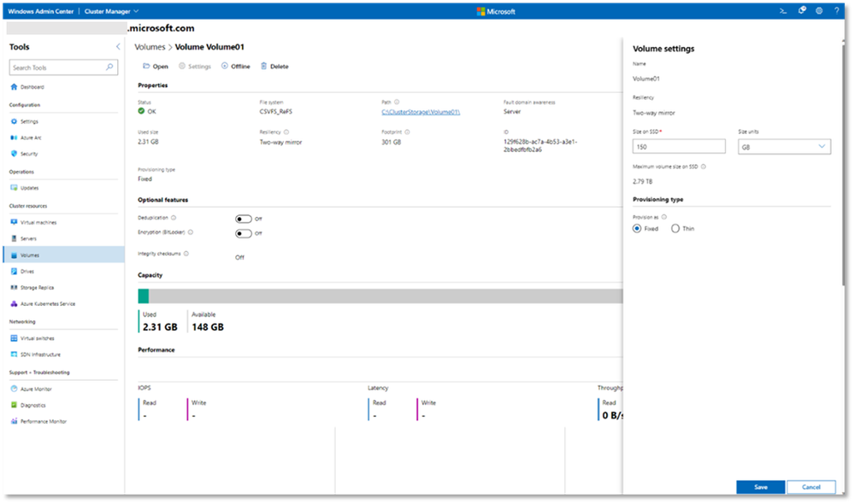
Task: Save the volume settings
Action: tap(760, 487)
